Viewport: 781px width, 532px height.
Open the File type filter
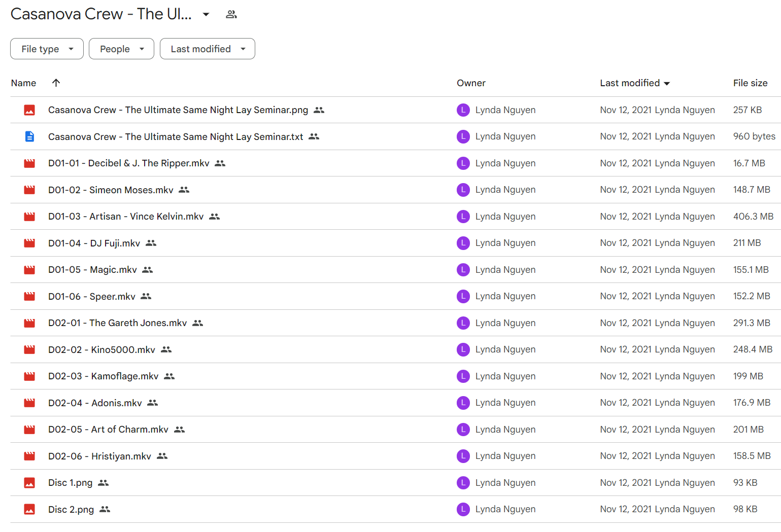coord(47,49)
